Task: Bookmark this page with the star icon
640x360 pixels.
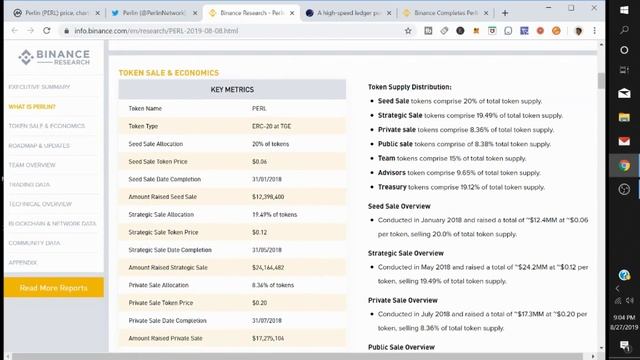Action: pyautogui.click(x=408, y=31)
